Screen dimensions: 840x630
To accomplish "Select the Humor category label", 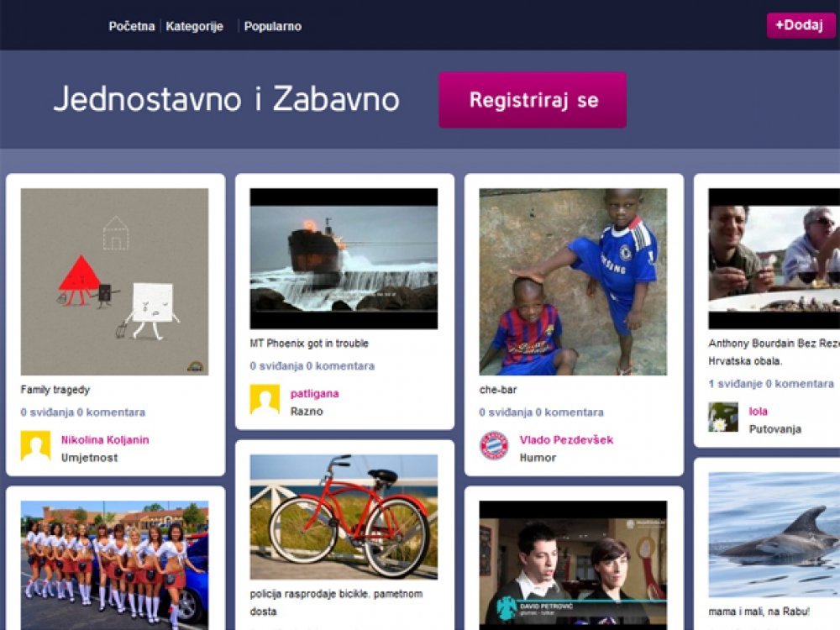I will 538,458.
